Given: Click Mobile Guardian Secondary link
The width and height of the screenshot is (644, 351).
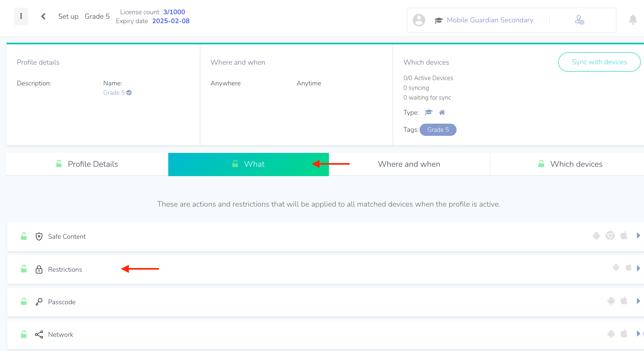Looking at the screenshot, I should pos(490,20).
